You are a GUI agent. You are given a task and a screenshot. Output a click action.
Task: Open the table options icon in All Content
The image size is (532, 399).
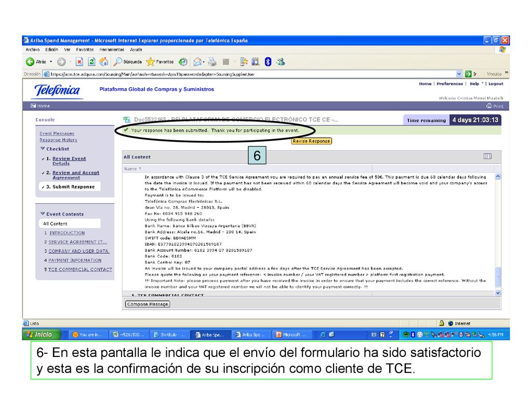click(487, 156)
